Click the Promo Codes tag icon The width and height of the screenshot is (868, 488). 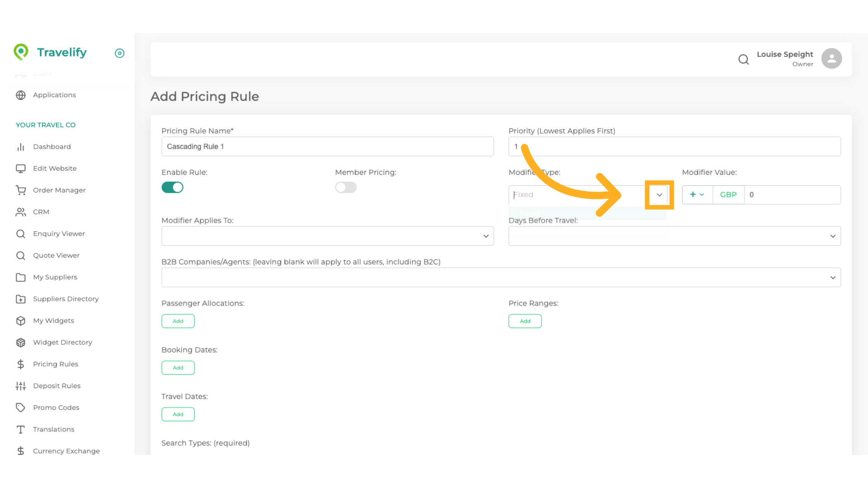pos(21,408)
